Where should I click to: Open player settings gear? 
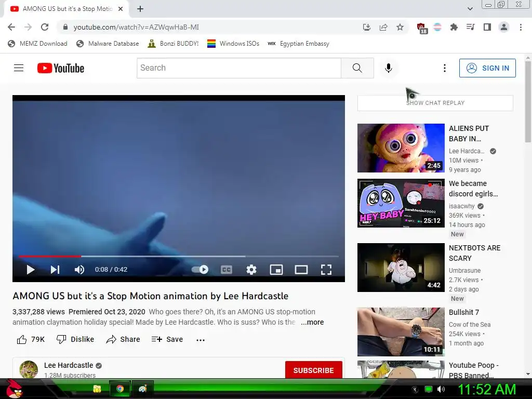coord(251,270)
